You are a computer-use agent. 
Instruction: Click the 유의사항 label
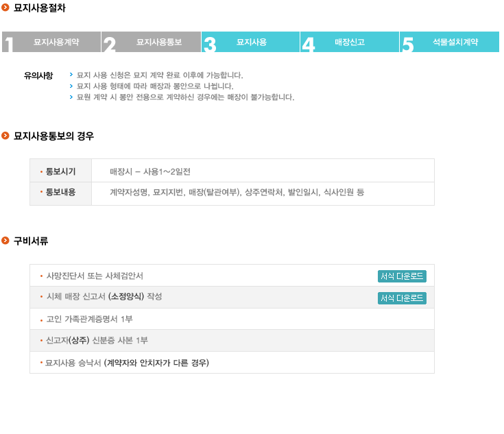click(x=38, y=75)
